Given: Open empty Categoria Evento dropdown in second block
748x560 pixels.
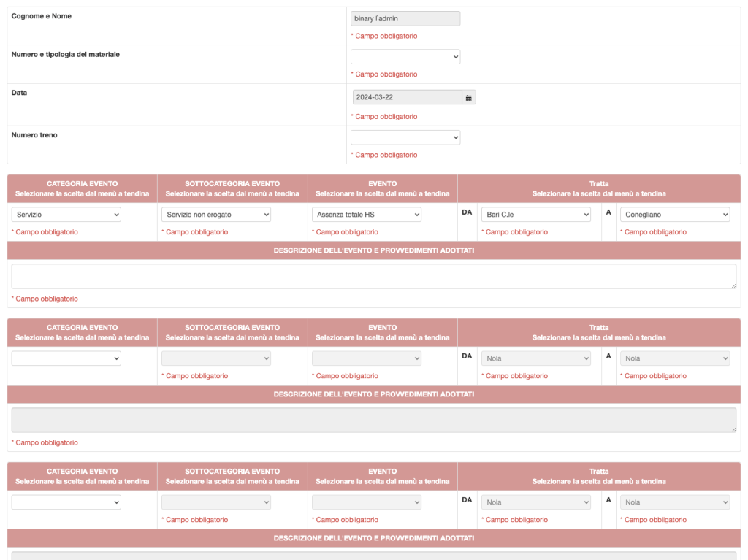Looking at the screenshot, I should coord(66,358).
